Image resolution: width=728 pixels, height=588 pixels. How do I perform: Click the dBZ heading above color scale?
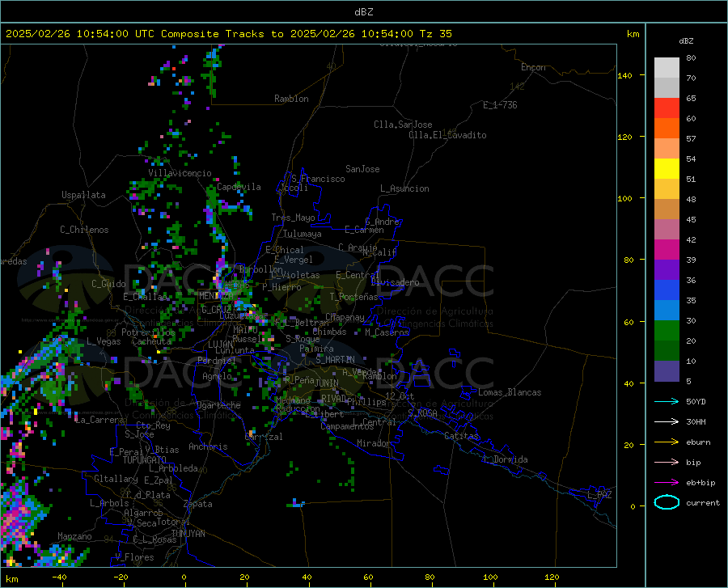coord(686,40)
